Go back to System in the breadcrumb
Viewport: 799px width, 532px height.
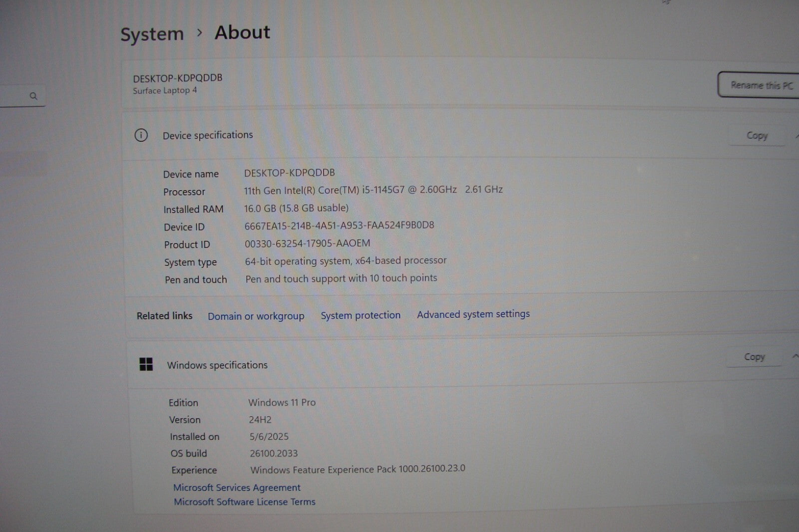point(152,34)
